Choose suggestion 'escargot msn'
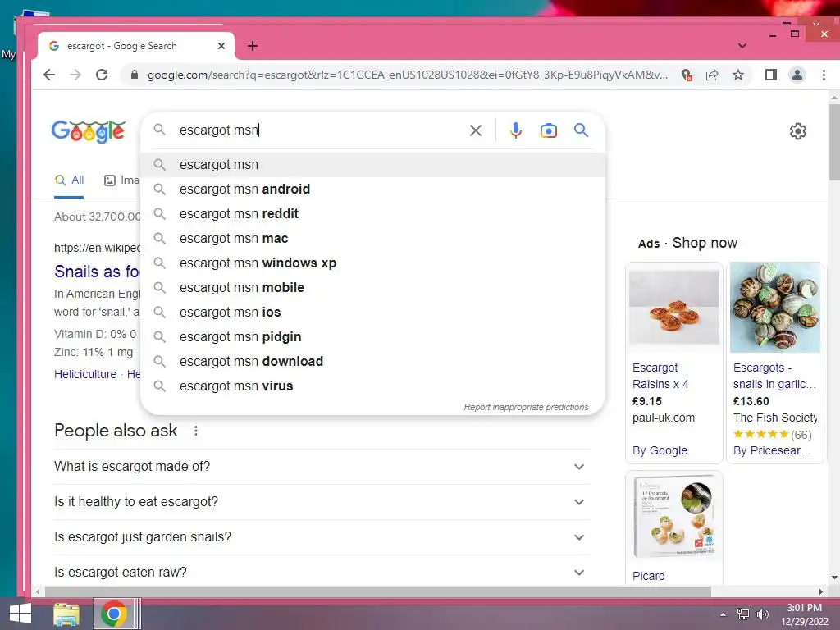 click(x=373, y=164)
